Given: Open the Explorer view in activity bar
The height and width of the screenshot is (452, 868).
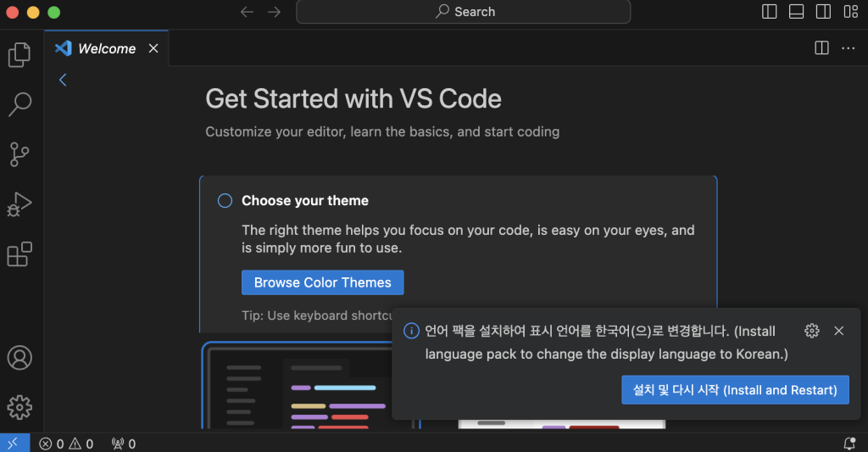Looking at the screenshot, I should [x=20, y=55].
